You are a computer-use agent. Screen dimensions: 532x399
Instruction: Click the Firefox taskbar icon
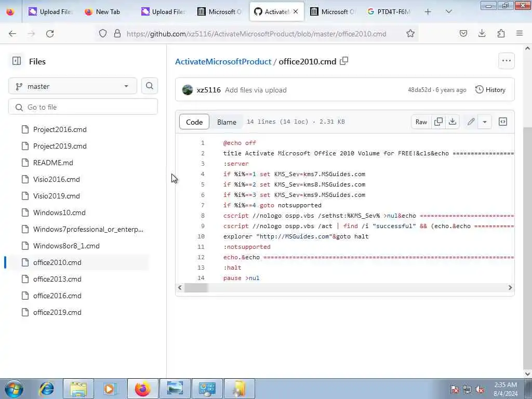click(142, 389)
